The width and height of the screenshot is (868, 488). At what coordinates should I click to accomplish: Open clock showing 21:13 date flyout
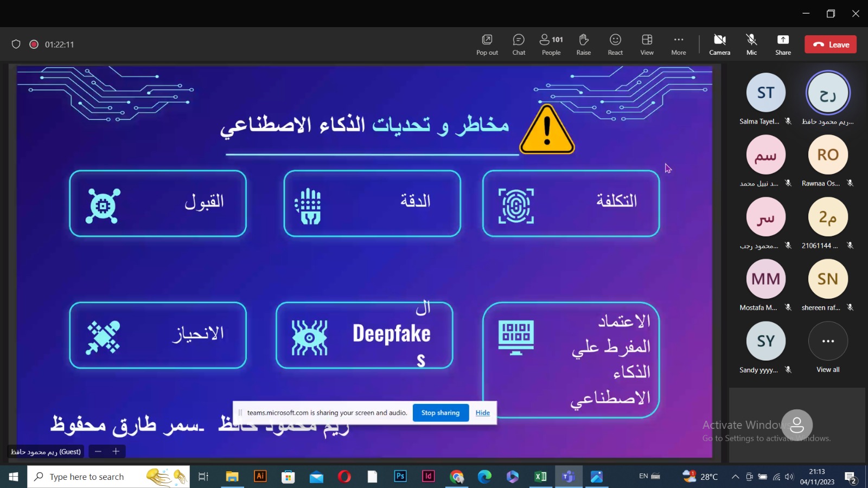pos(817,477)
